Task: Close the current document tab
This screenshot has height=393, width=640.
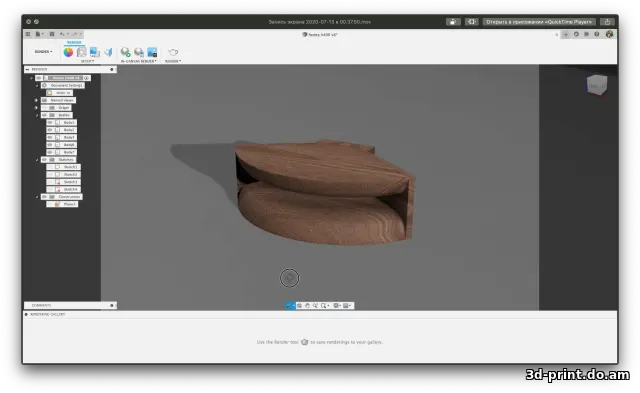Action: click(557, 35)
